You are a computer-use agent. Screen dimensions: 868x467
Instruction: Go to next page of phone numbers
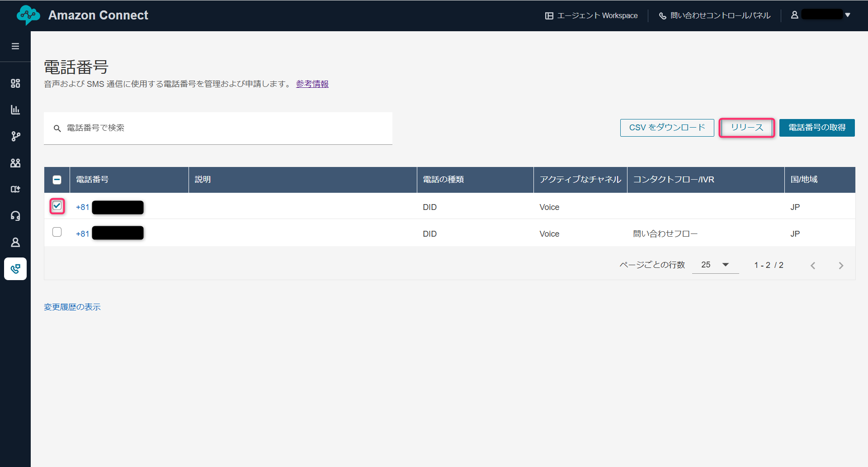[841, 266]
